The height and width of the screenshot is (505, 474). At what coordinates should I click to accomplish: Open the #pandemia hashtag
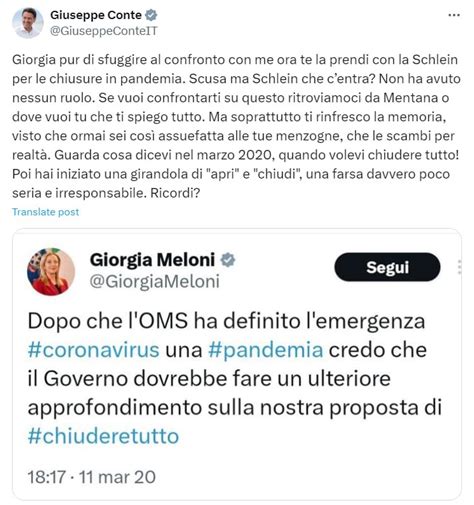(x=266, y=350)
